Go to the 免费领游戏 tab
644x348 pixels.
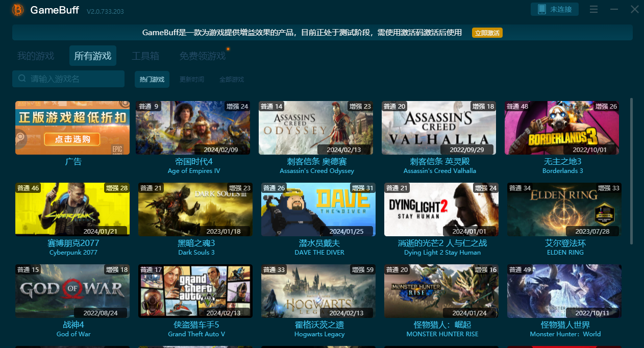pos(203,56)
